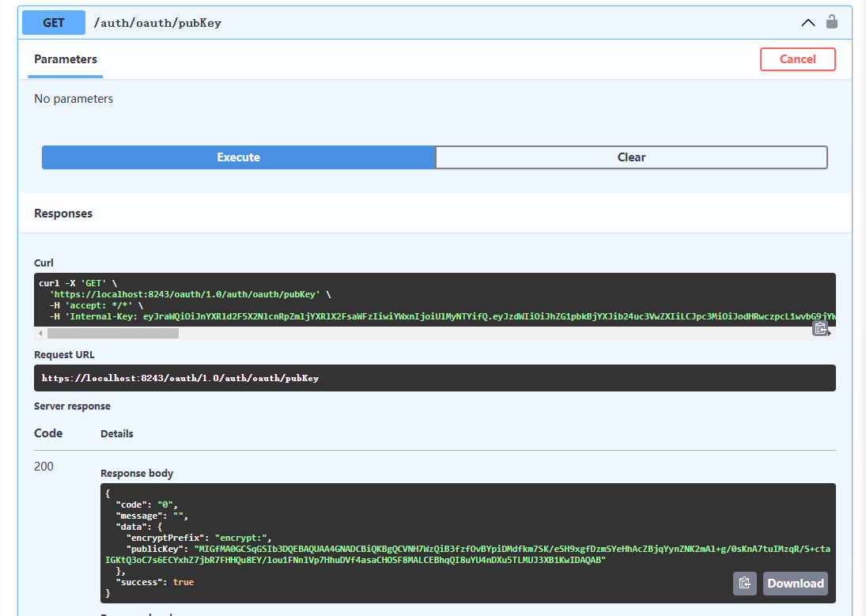Select the Parameters tab
The image size is (866, 616).
[66, 59]
